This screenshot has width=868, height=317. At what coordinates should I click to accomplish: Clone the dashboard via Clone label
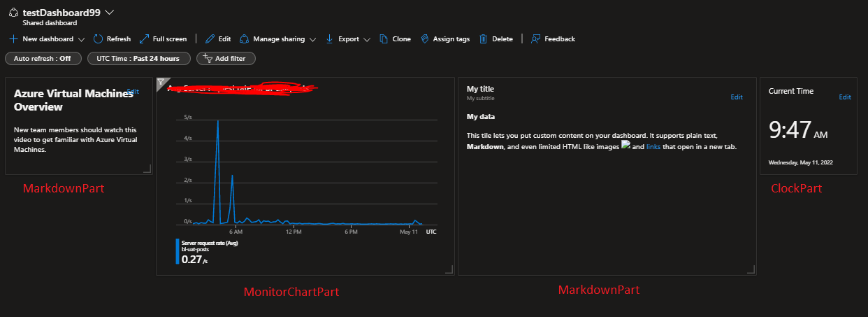[402, 39]
